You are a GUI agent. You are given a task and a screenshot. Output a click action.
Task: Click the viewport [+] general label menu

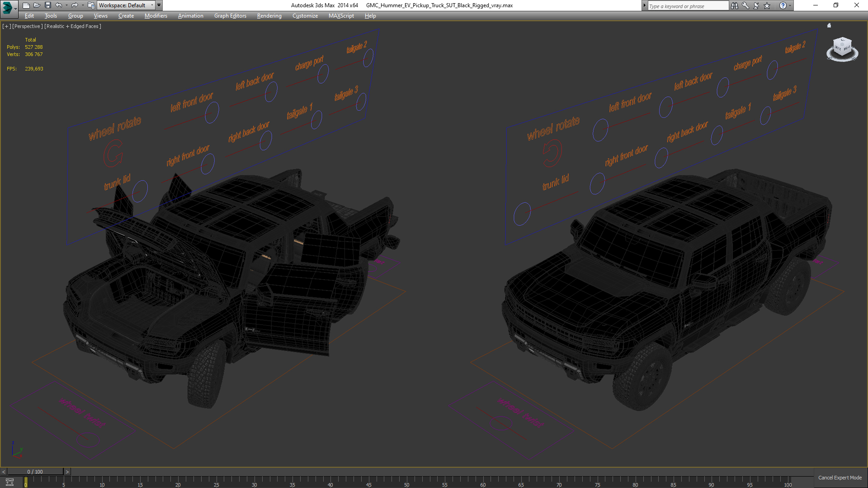6,26
